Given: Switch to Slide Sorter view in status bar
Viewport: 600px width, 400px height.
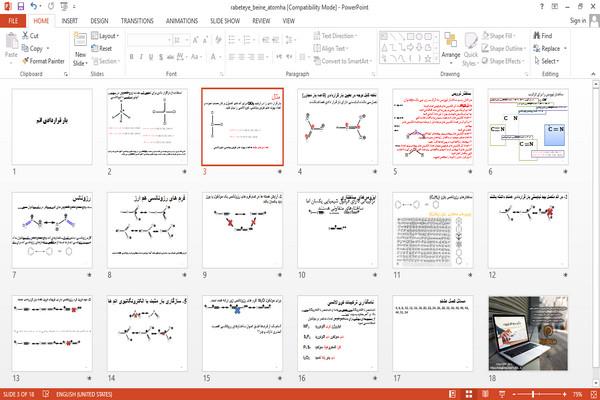Looking at the screenshot, I should click(x=468, y=394).
